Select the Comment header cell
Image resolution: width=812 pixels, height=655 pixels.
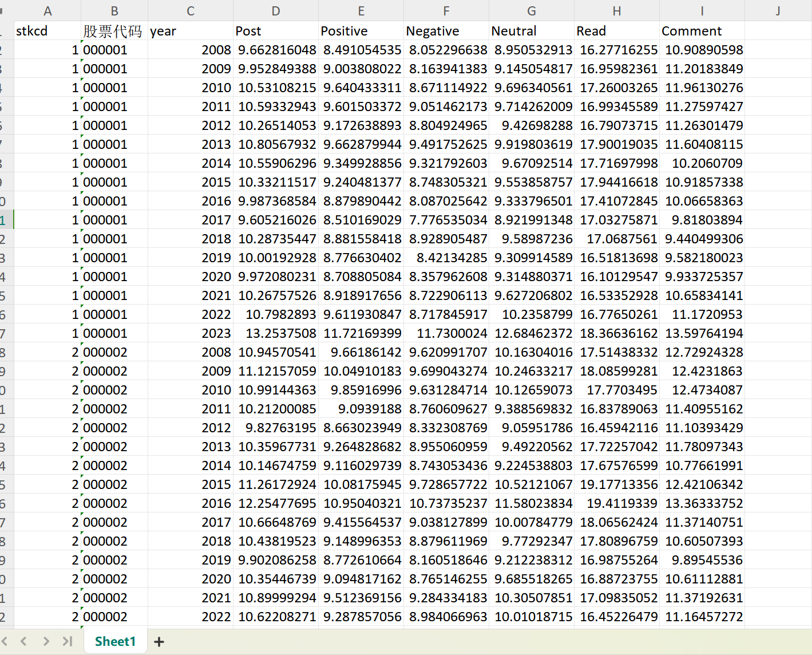[702, 31]
